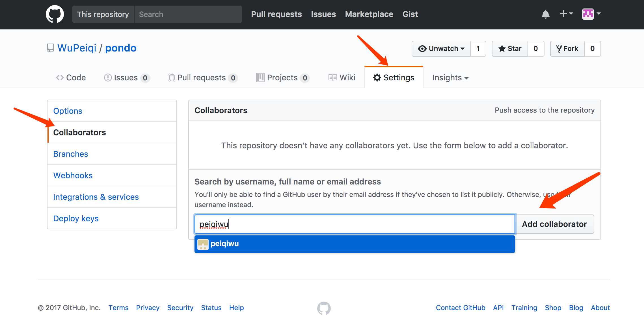Click the repository book icon beside WuPeiqi
644x335 pixels.
(x=50, y=48)
